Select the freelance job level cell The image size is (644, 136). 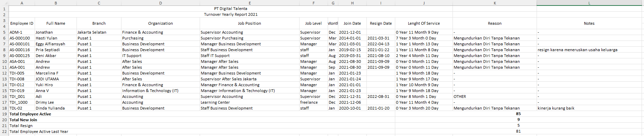tap(313, 102)
